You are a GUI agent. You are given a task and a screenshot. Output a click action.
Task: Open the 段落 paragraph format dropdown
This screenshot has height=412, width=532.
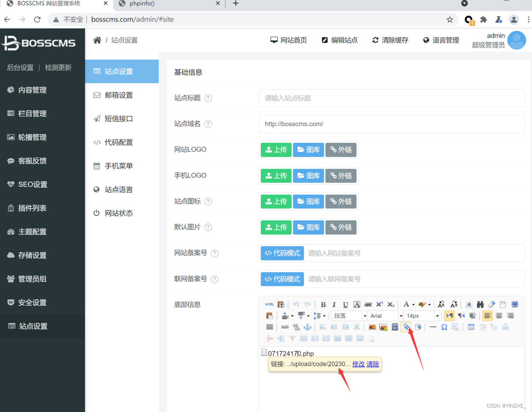350,316
